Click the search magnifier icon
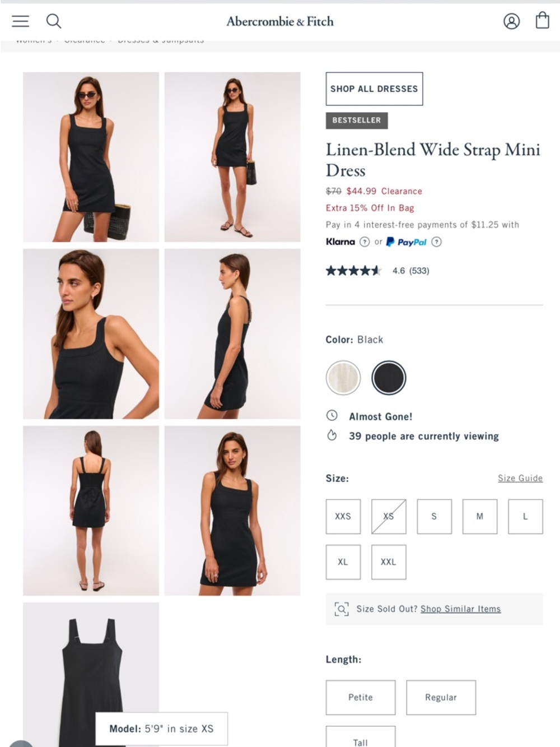This screenshot has height=747, width=560. coord(54,21)
